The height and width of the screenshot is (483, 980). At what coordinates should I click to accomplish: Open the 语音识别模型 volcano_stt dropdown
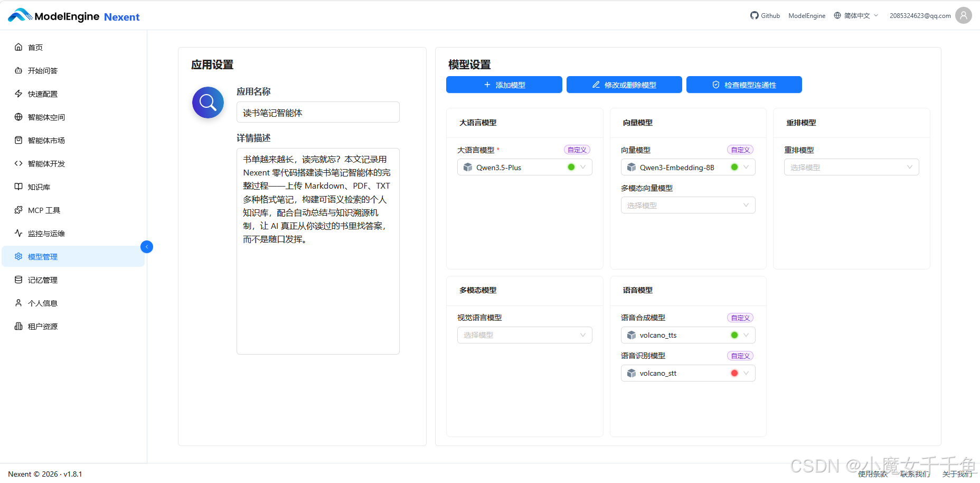point(688,373)
